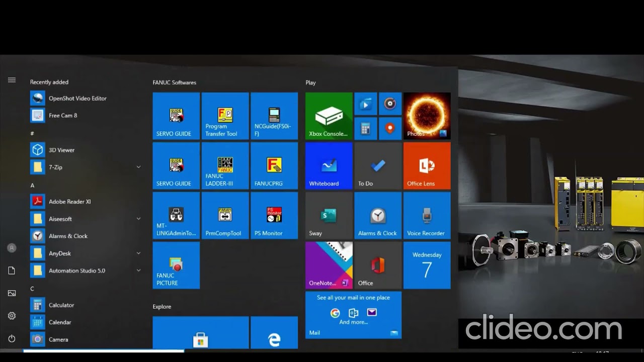Viewport: 644px width, 362px height.
Task: Select the 'FANUC Softwares' group title
Action: click(x=175, y=82)
